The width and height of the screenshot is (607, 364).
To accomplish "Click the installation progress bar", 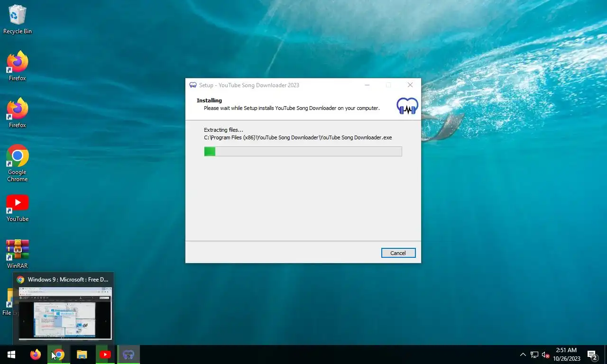I will pyautogui.click(x=303, y=151).
